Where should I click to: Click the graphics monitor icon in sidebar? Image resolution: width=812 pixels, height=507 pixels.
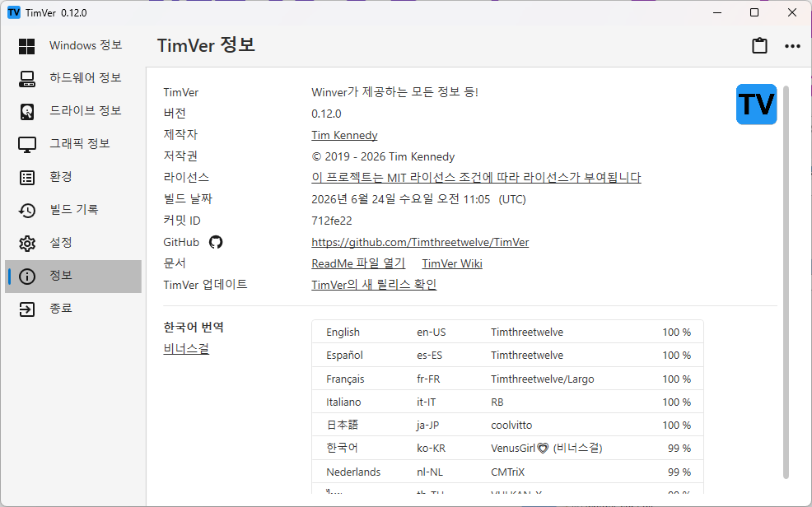[x=27, y=144]
